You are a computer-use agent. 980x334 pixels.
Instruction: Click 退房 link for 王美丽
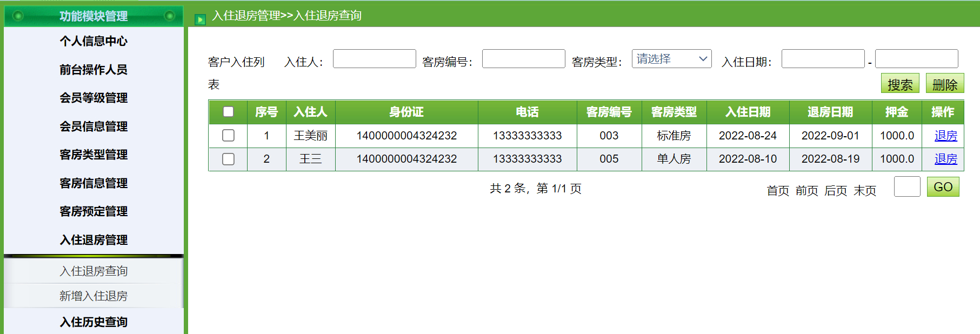945,136
